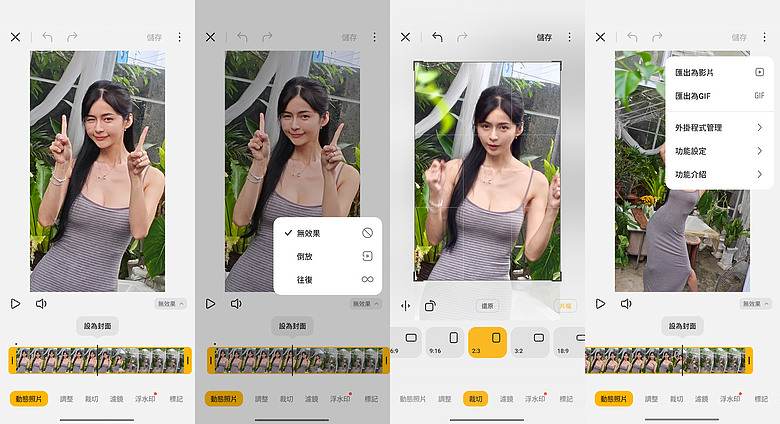This screenshot has height=424, width=780.
Task: Click the top-left crop corner handle
Action: tap(416, 64)
